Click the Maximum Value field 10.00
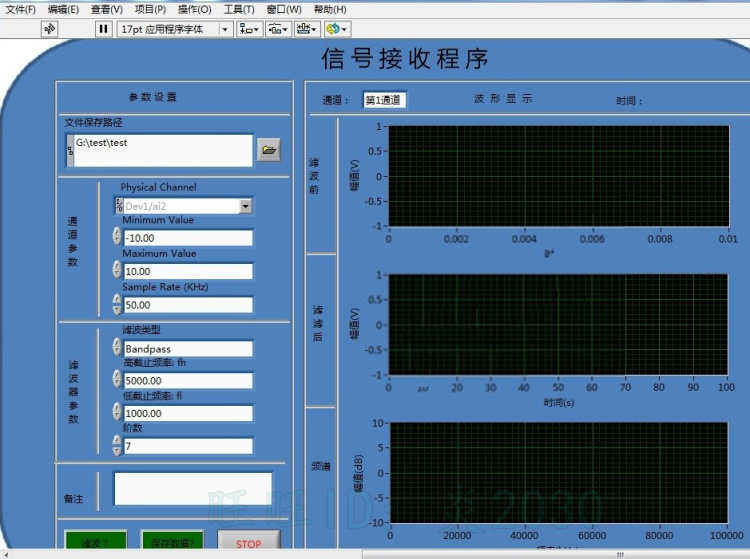 click(x=188, y=271)
